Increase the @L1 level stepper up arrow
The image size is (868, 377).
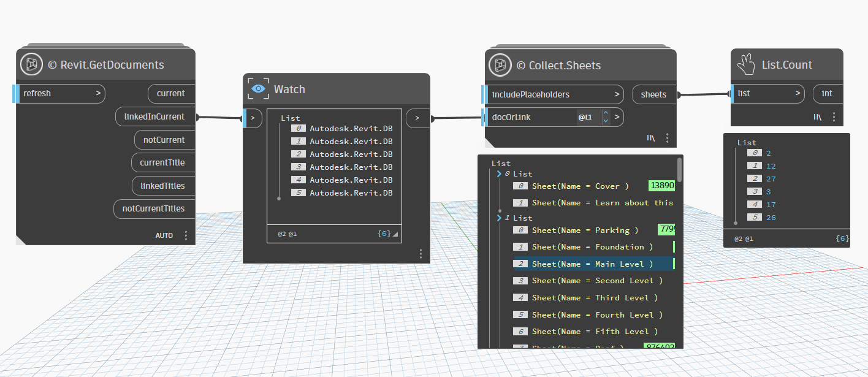[606, 113]
